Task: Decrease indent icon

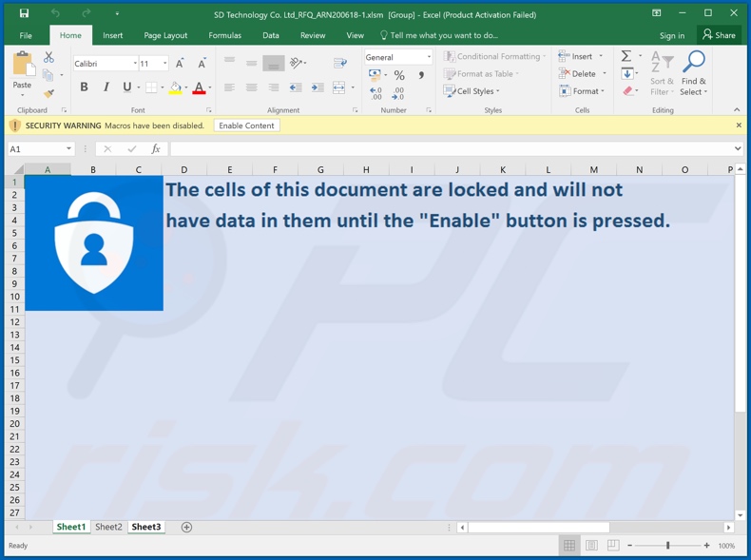Action: pos(296,87)
